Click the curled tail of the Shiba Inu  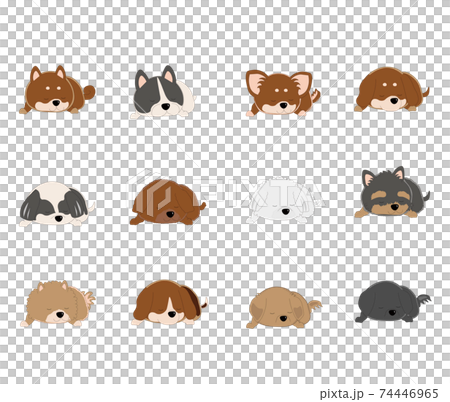(89, 92)
